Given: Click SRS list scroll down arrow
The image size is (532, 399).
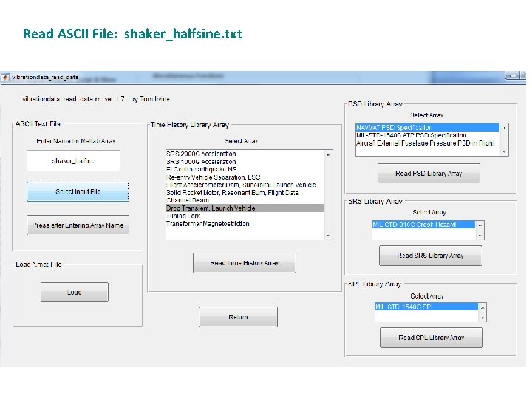Looking at the screenshot, I should tap(480, 236).
